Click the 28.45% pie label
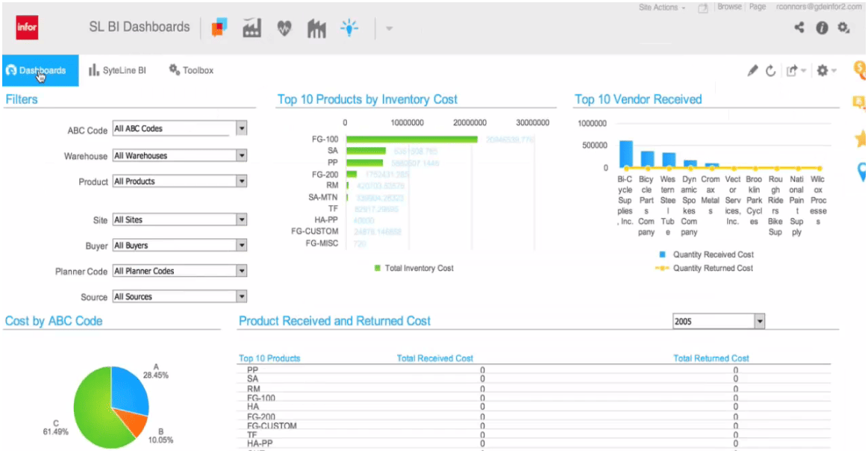Screen dimensions: 868x453 (x=155, y=375)
